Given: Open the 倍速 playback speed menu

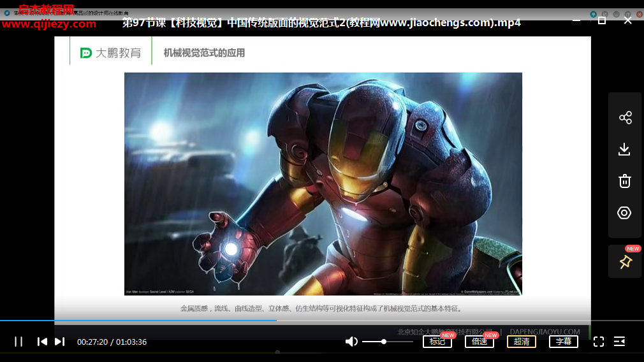Looking at the screenshot, I should pyautogui.click(x=479, y=342).
